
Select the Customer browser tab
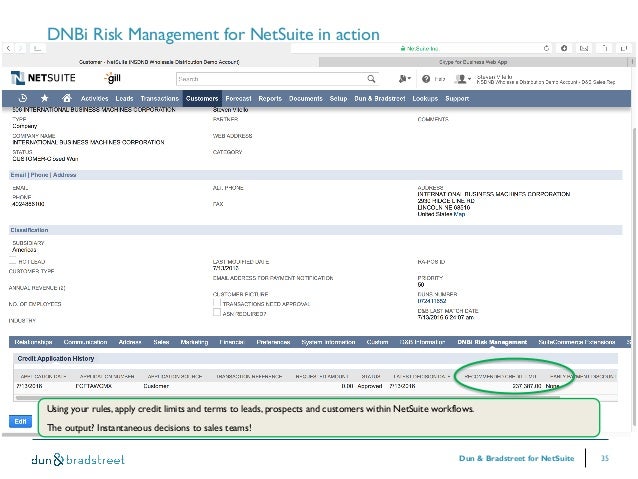[x=160, y=62]
